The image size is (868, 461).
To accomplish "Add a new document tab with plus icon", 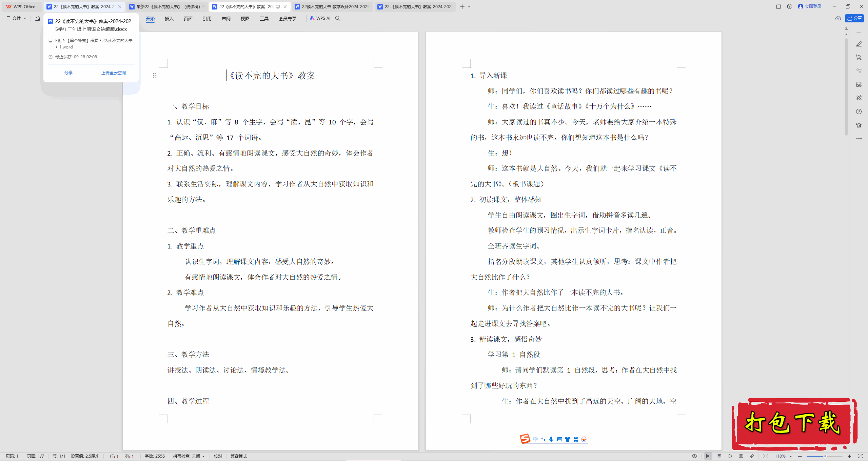I will pos(462,6).
